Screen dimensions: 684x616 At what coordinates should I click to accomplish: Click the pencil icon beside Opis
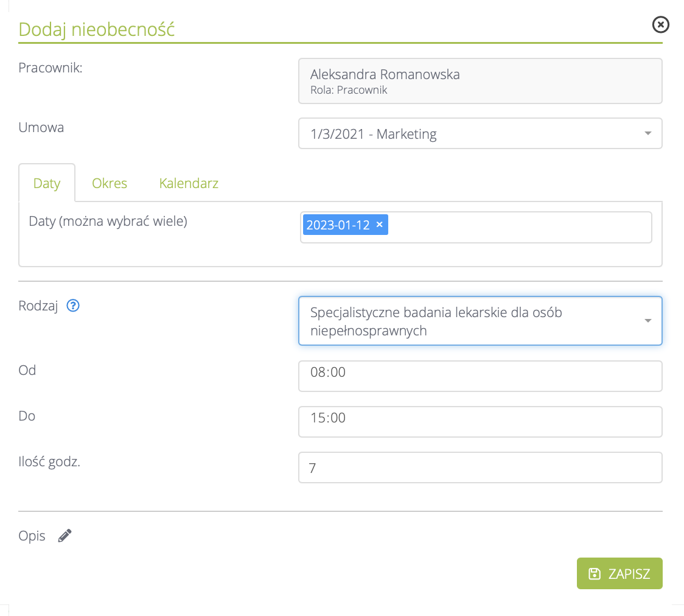65,536
